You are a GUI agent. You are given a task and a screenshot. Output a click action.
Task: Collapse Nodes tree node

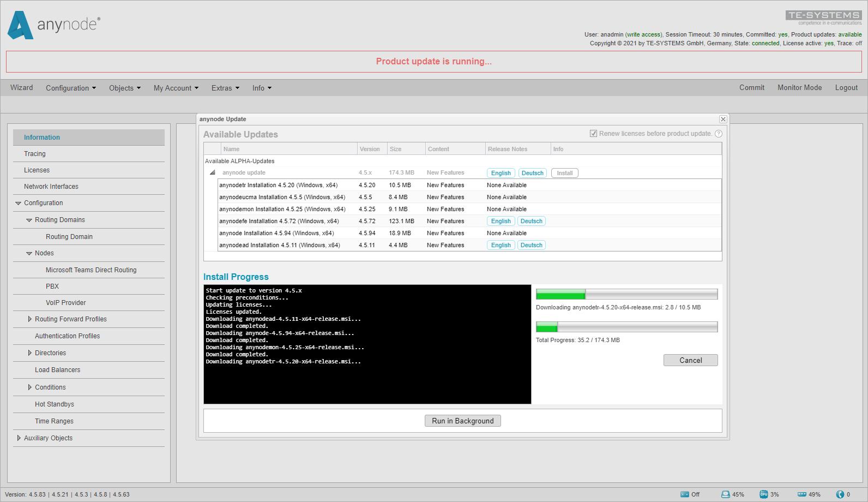coord(29,253)
